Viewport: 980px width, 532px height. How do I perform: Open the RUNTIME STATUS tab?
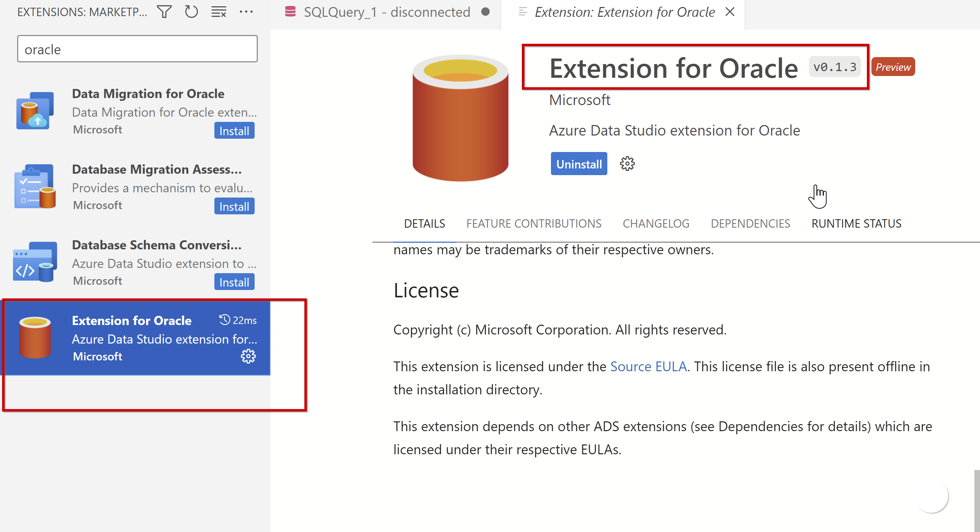pos(856,224)
